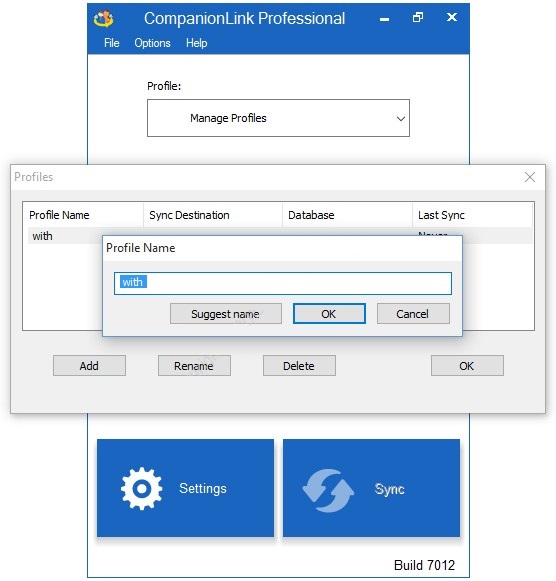Close the Profiles dialog with X

click(x=530, y=177)
